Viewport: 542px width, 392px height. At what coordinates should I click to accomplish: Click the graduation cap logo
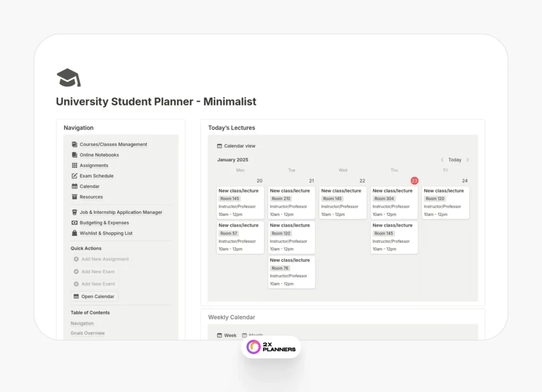tap(68, 77)
